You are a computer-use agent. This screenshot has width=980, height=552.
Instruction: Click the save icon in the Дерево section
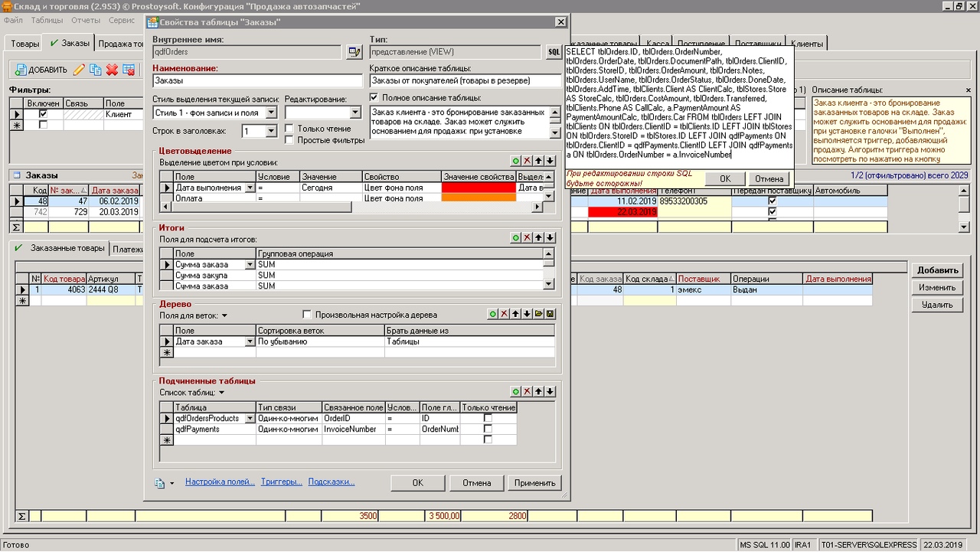[550, 315]
